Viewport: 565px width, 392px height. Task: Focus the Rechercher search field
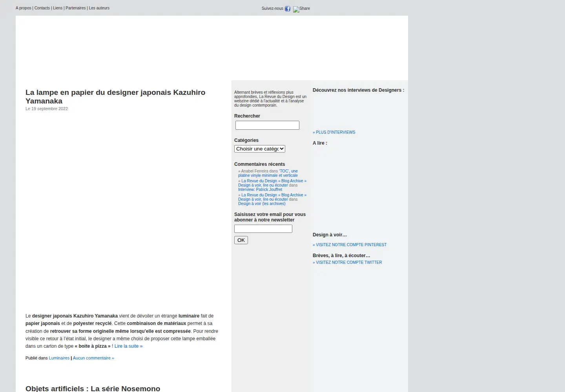pyautogui.click(x=267, y=125)
